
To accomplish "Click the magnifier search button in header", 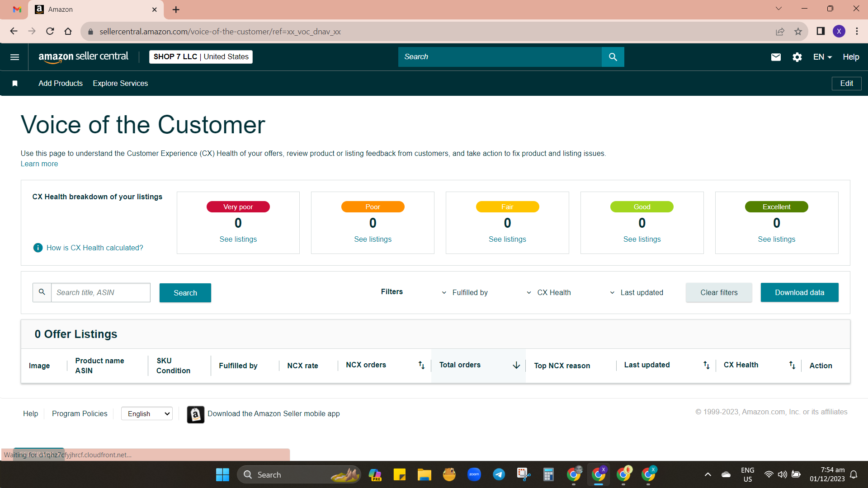I will [613, 57].
